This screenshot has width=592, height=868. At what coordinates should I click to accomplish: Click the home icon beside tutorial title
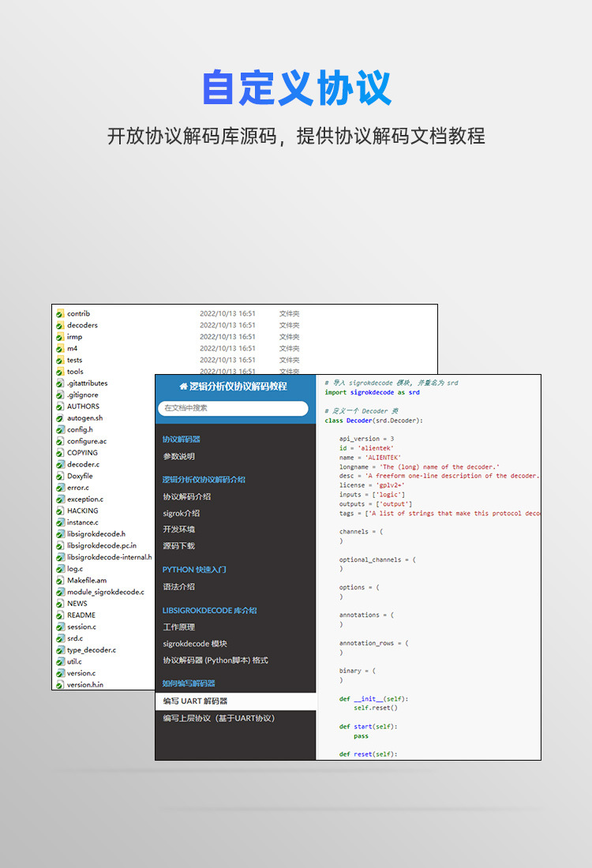coord(183,387)
